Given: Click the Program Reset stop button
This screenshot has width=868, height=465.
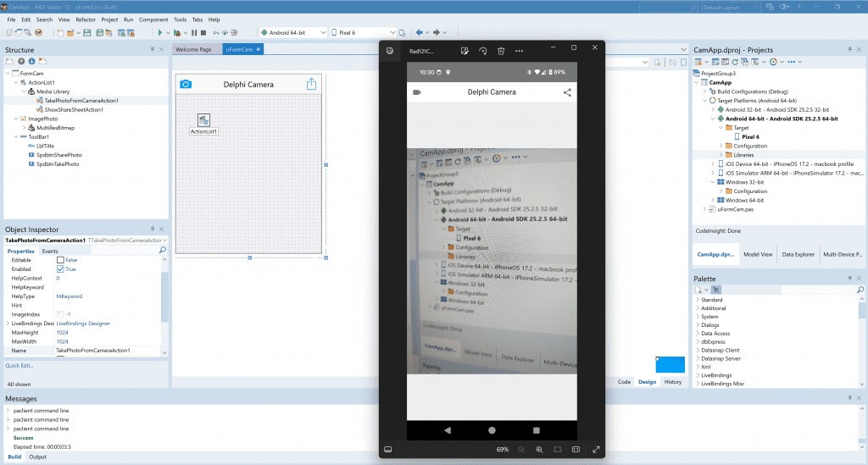Looking at the screenshot, I should point(203,33).
